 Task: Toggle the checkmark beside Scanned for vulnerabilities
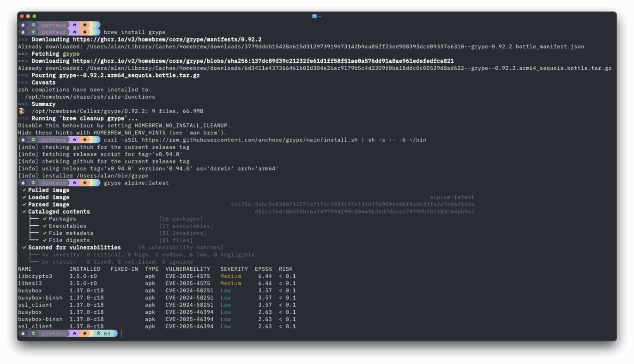tap(24, 247)
